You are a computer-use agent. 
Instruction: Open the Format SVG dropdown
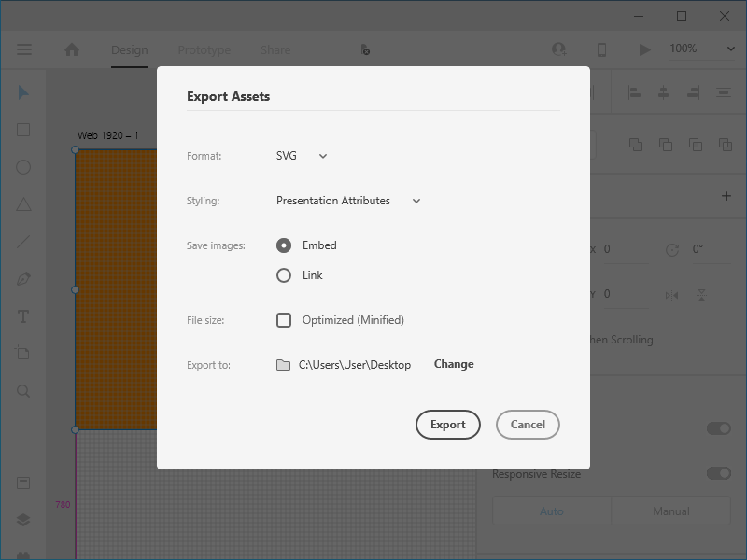[302, 156]
